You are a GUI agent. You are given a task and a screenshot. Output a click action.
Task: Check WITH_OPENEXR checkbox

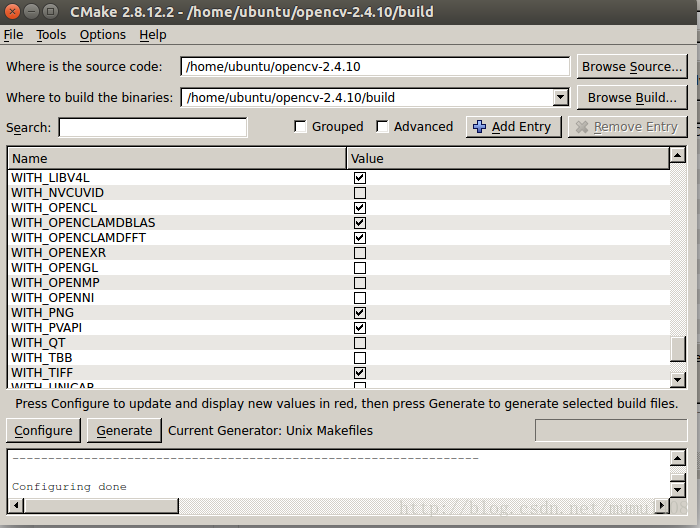pyautogui.click(x=360, y=253)
